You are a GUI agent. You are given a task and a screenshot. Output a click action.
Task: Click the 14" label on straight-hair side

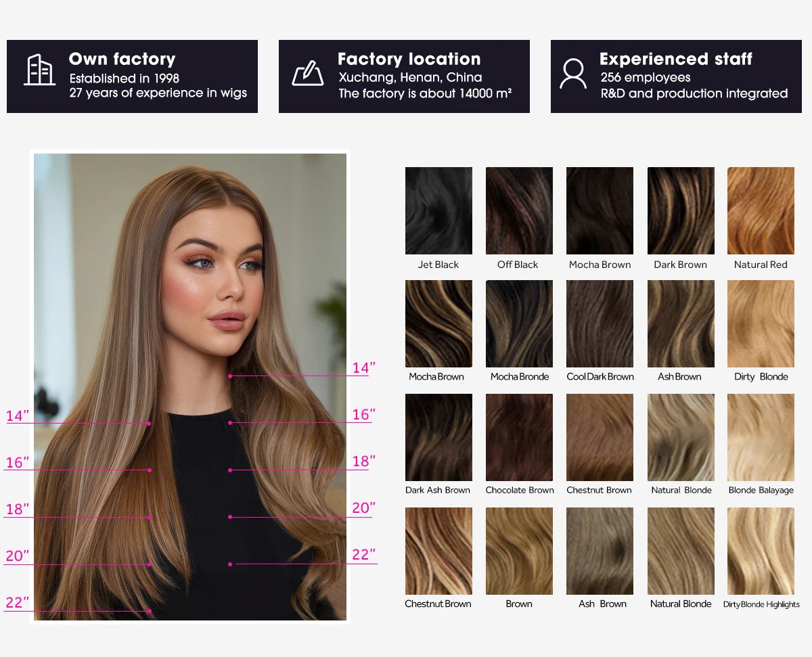[18, 416]
